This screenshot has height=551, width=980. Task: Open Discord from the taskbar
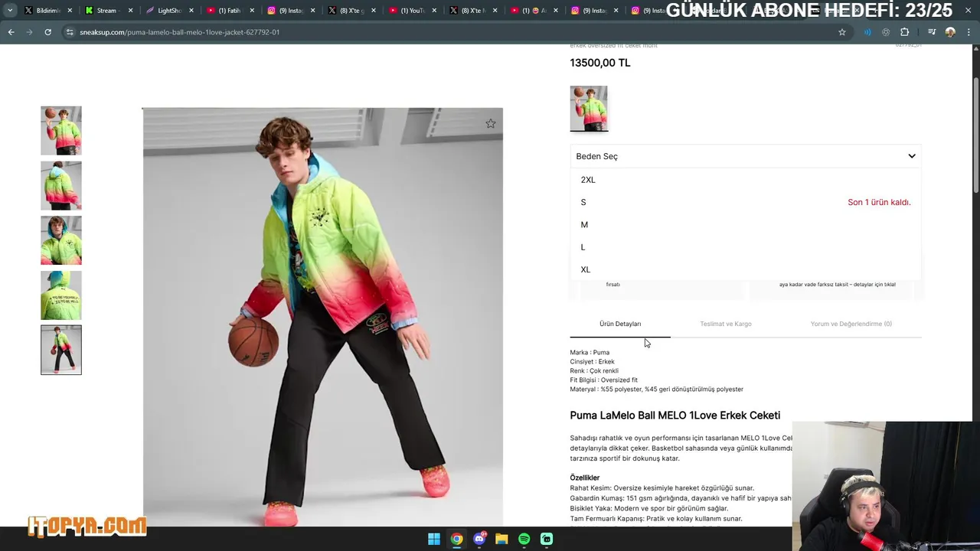(479, 539)
